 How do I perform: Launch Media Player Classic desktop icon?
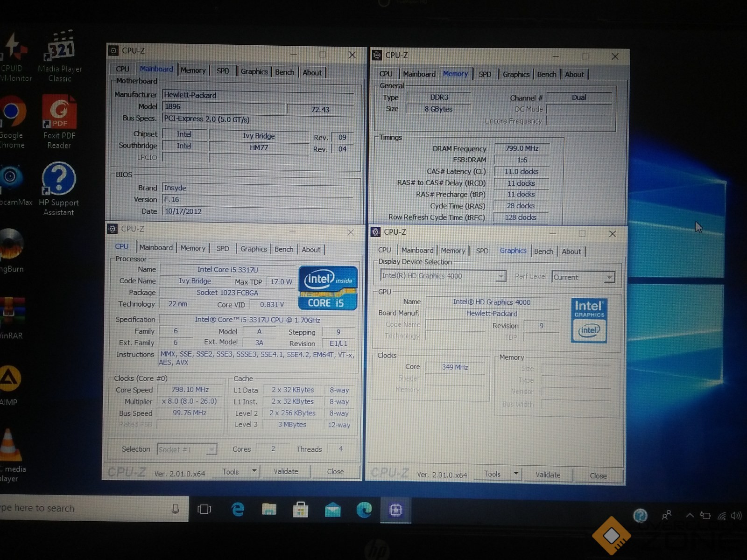pos(60,57)
